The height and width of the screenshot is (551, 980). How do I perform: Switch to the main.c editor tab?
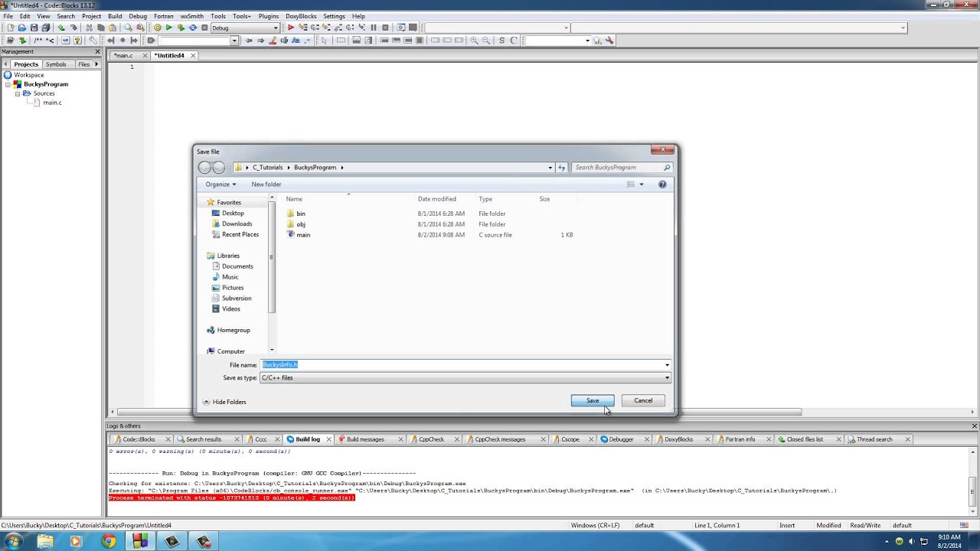tap(123, 56)
